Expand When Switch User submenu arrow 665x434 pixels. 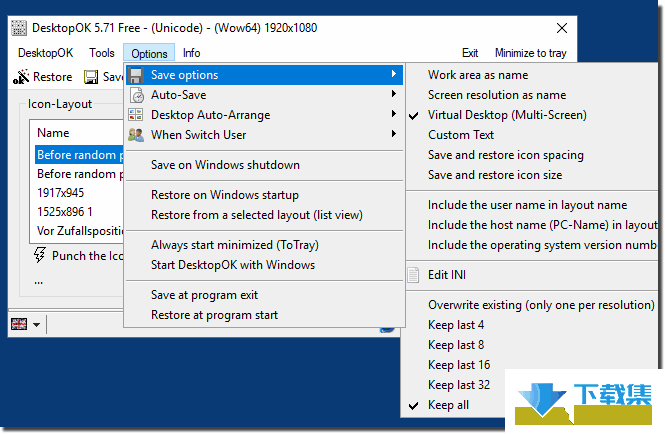click(394, 134)
